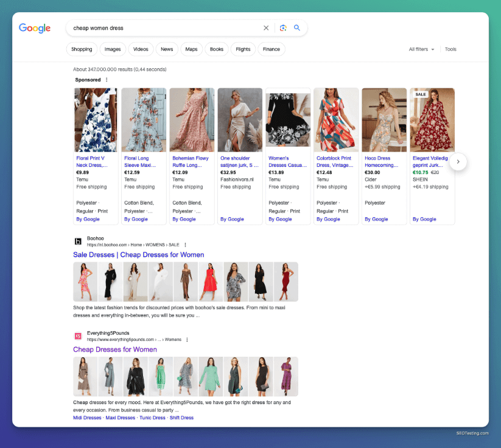Switch to the Images tab
This screenshot has width=501, height=448.
(113, 49)
